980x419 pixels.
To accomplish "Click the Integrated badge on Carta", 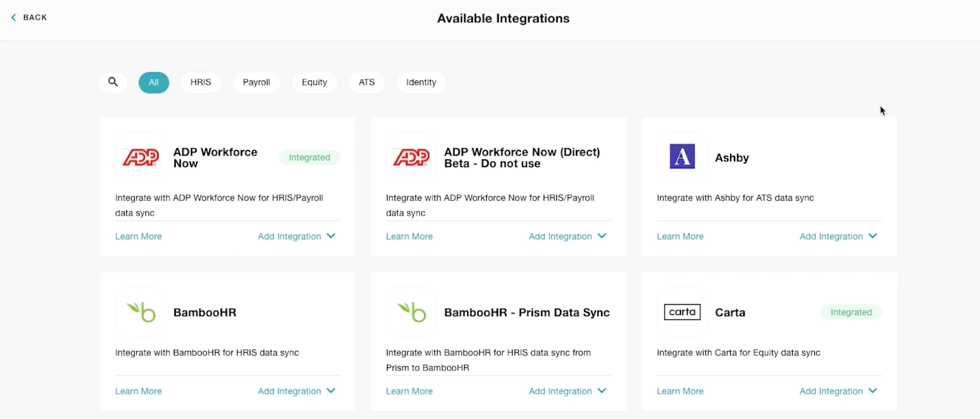I will (851, 312).
